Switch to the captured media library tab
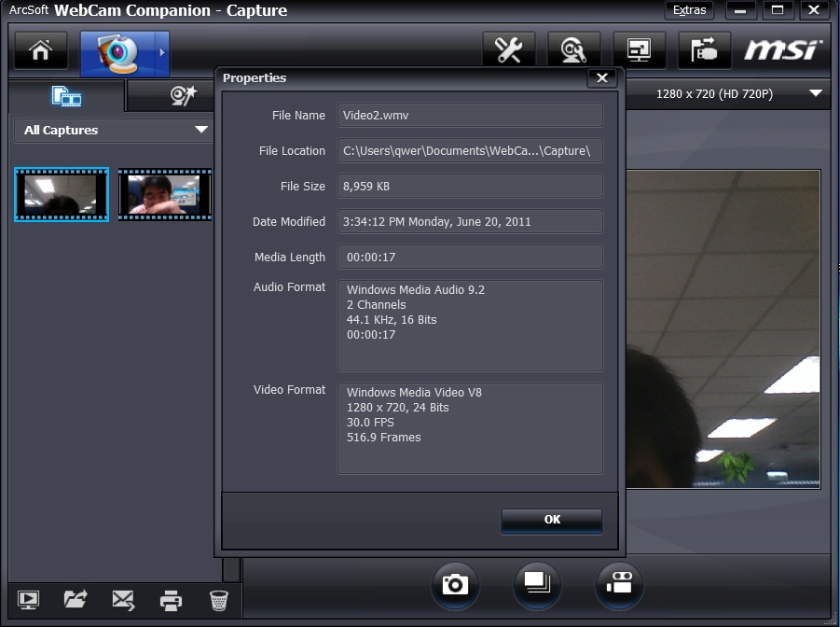The image size is (840, 627). pyautogui.click(x=66, y=96)
